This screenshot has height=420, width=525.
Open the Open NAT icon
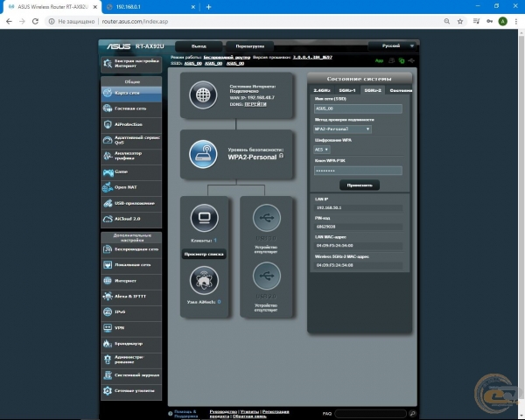point(108,187)
